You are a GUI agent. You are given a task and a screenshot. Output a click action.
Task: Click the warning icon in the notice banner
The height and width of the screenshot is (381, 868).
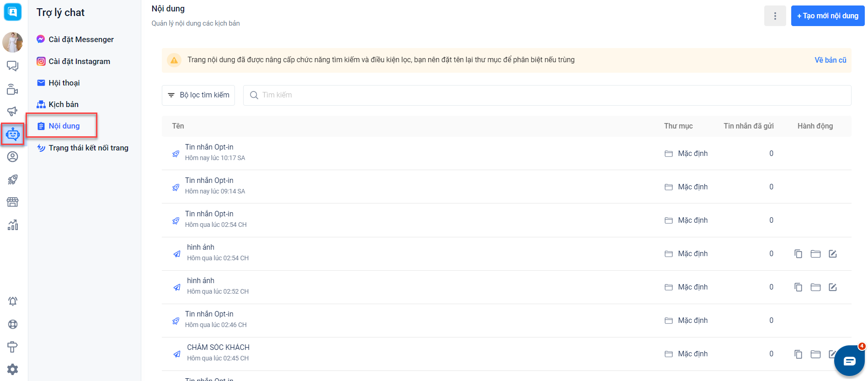click(174, 60)
